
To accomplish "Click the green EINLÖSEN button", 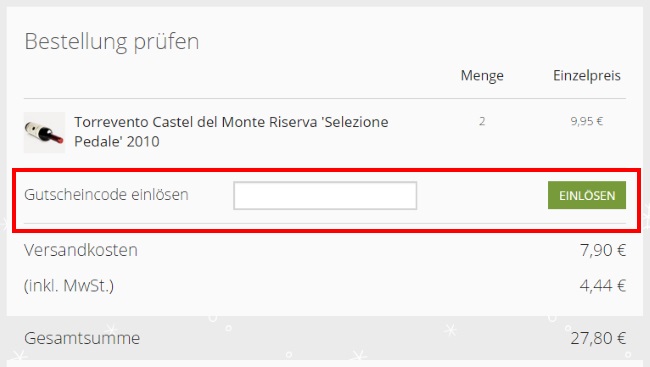I will tap(587, 195).
